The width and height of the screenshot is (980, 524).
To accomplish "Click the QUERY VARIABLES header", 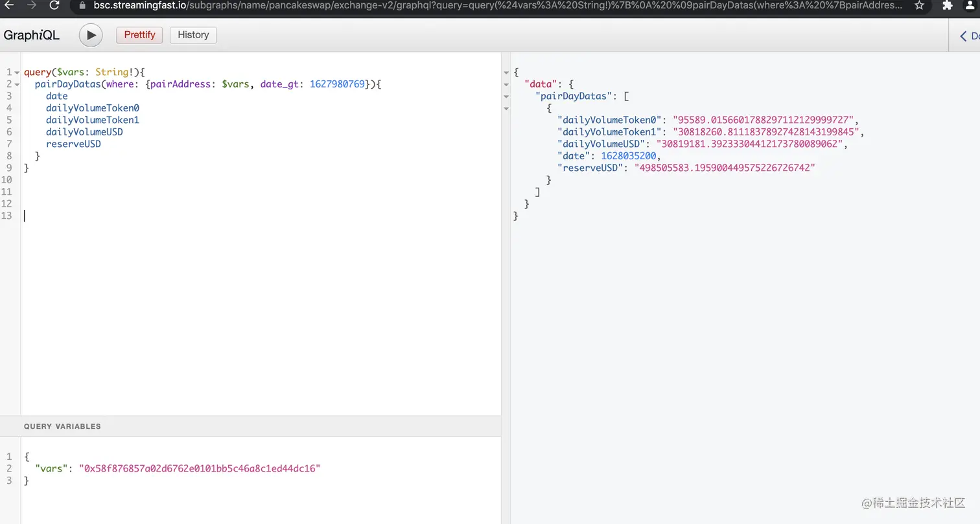I will coord(62,426).
